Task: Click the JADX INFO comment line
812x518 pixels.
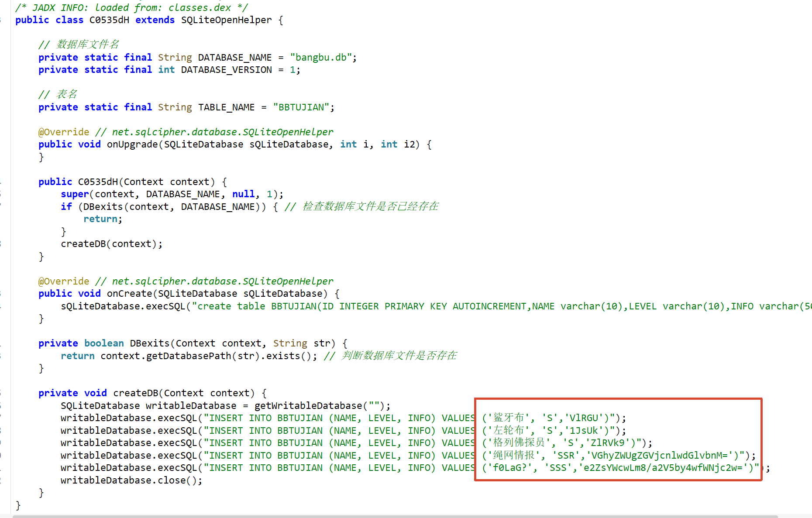Action: [131, 7]
